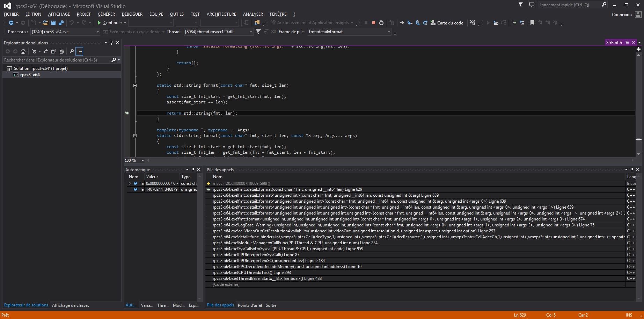Close the StrFmt.h document tab

633,42
